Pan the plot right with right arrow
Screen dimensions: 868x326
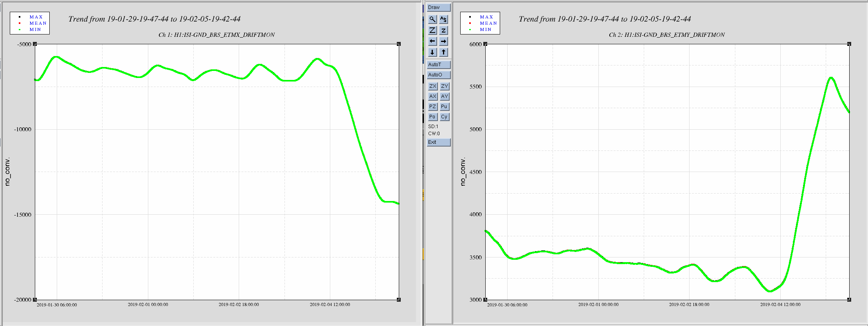tap(443, 41)
